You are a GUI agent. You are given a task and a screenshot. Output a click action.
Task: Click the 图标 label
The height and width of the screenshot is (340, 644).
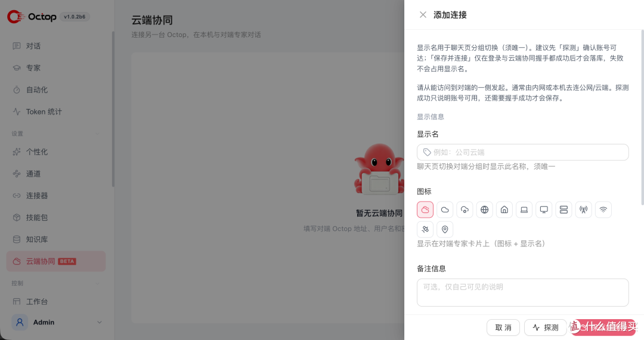(425, 191)
